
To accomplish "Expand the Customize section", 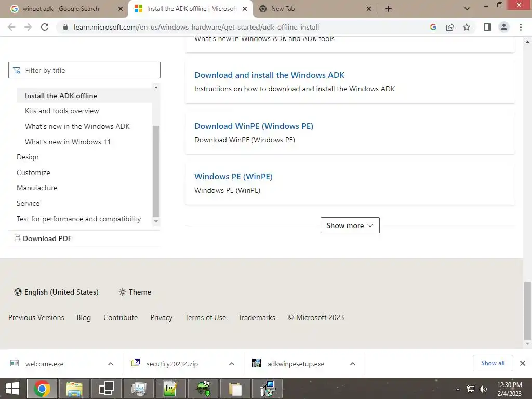I will click(x=33, y=172).
